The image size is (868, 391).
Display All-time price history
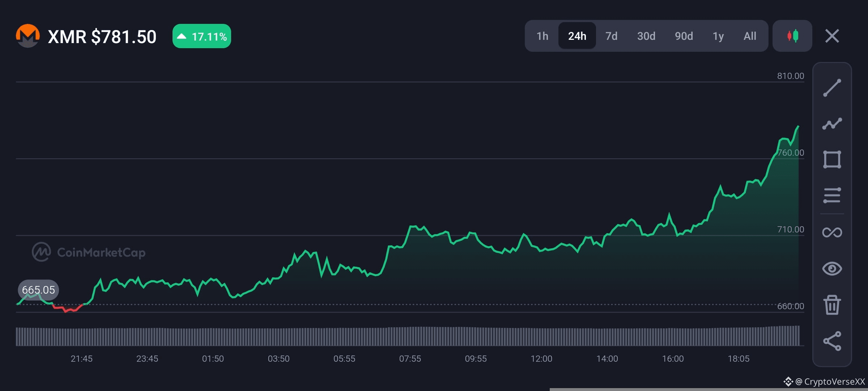pos(750,36)
